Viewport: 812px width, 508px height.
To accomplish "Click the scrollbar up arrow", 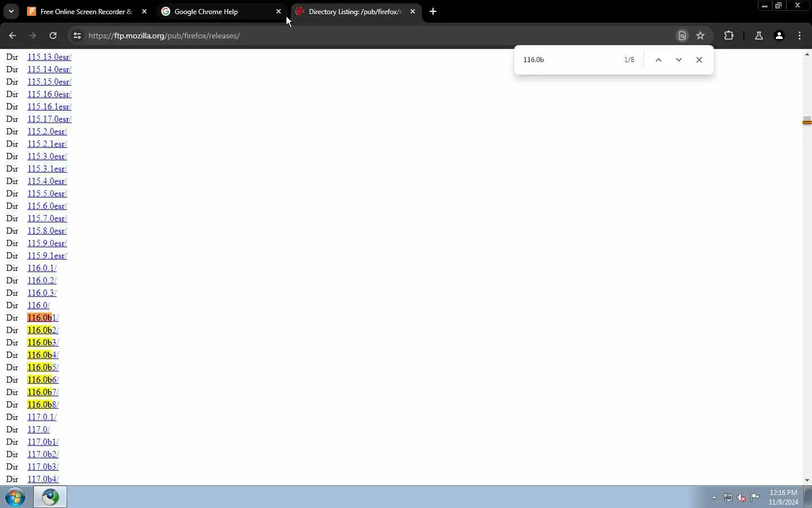I will (x=807, y=55).
